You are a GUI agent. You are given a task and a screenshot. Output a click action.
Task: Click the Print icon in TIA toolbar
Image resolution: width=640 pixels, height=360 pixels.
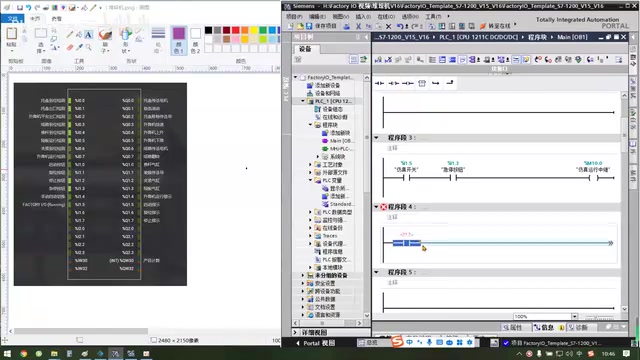[x=346, y=26]
